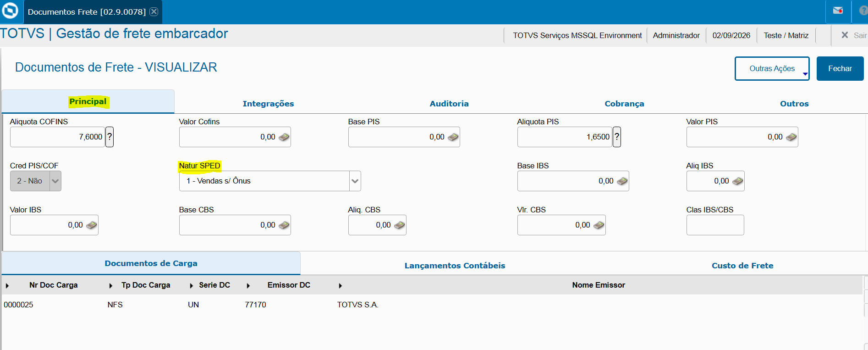
Task: Sort by Nome Emissor column arrow
Action: pyautogui.click(x=341, y=286)
